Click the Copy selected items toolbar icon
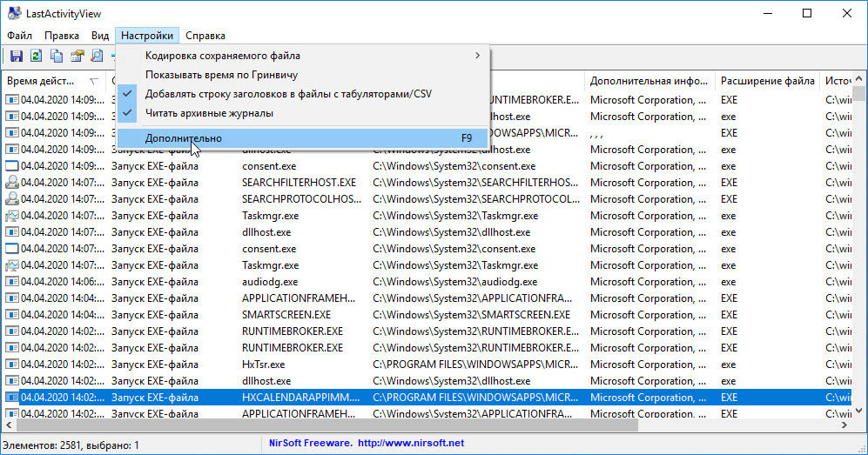The image size is (868, 455). [x=57, y=56]
